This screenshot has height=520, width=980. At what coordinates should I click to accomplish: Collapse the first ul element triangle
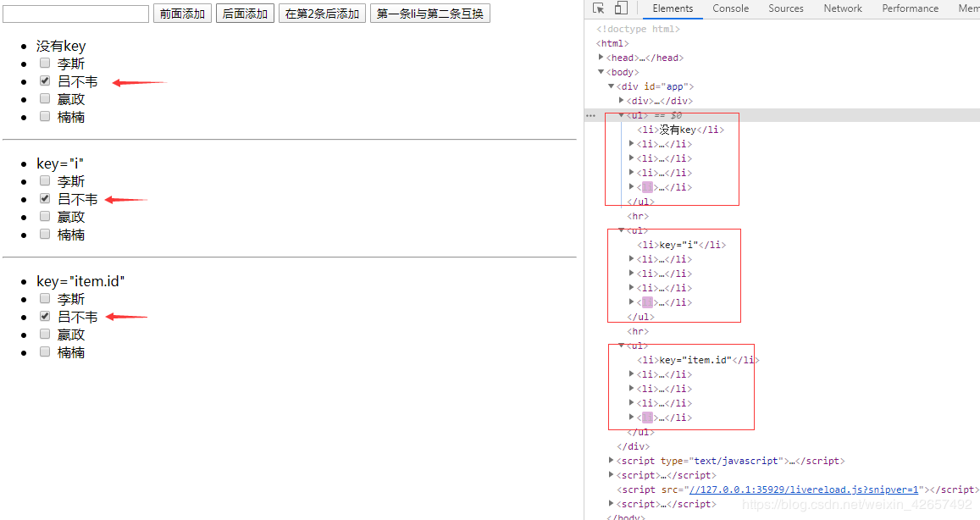(621, 115)
